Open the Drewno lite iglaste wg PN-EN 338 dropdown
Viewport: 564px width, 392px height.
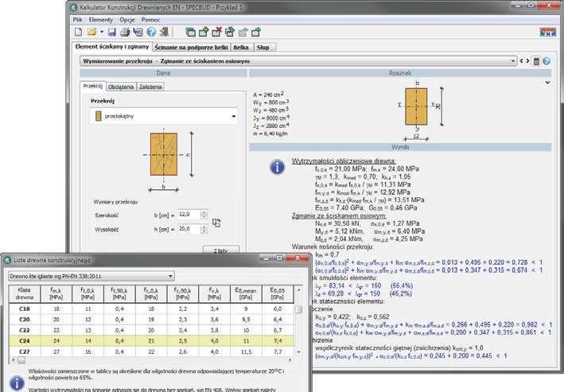click(x=91, y=276)
